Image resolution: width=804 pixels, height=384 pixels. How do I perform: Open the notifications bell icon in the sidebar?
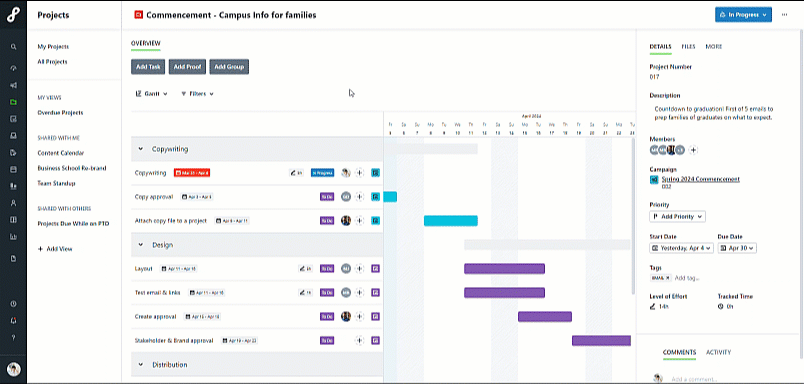(13, 320)
